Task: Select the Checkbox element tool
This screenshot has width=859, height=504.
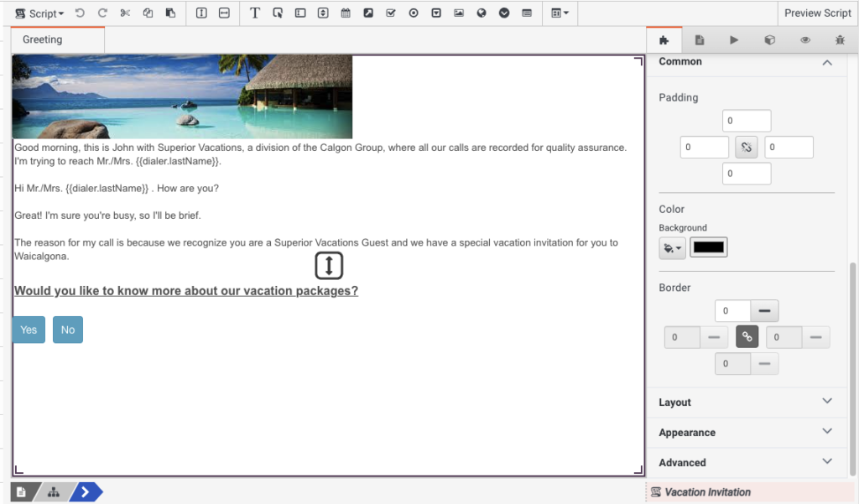Action: [389, 13]
